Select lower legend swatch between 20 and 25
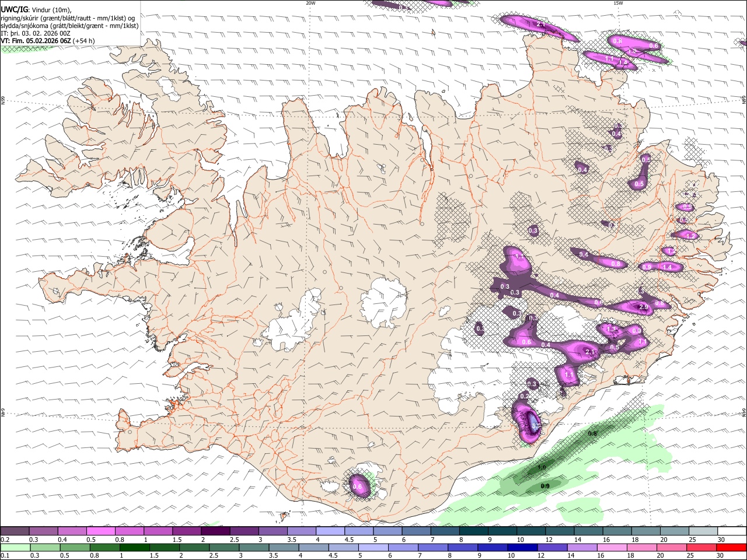This screenshot has height=560, width=747. [672, 547]
